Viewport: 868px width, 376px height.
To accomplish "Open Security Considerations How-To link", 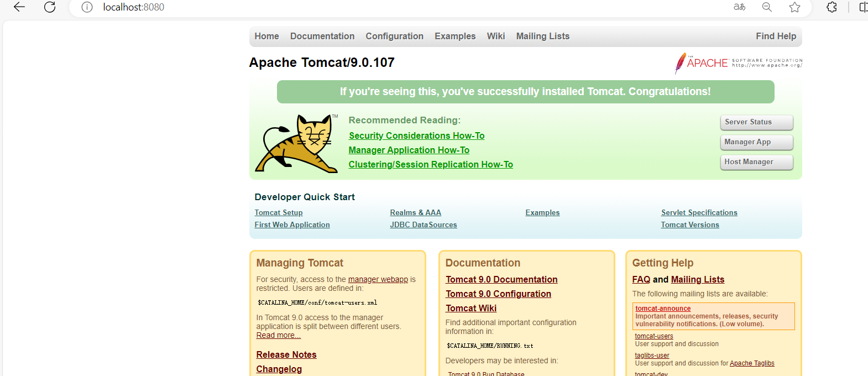I will 416,135.
